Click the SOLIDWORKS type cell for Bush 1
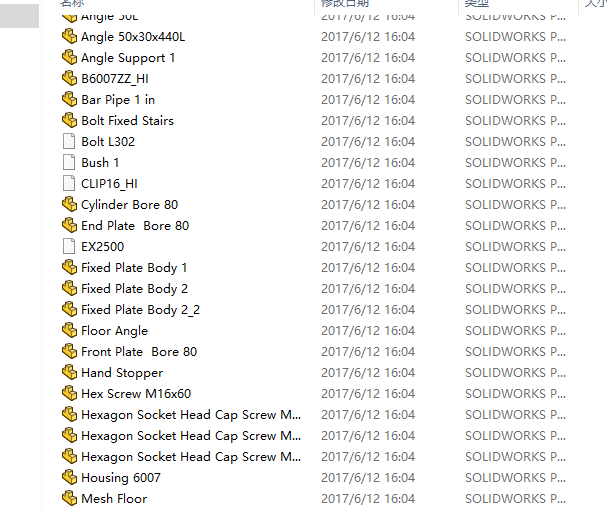 pyautogui.click(x=515, y=163)
